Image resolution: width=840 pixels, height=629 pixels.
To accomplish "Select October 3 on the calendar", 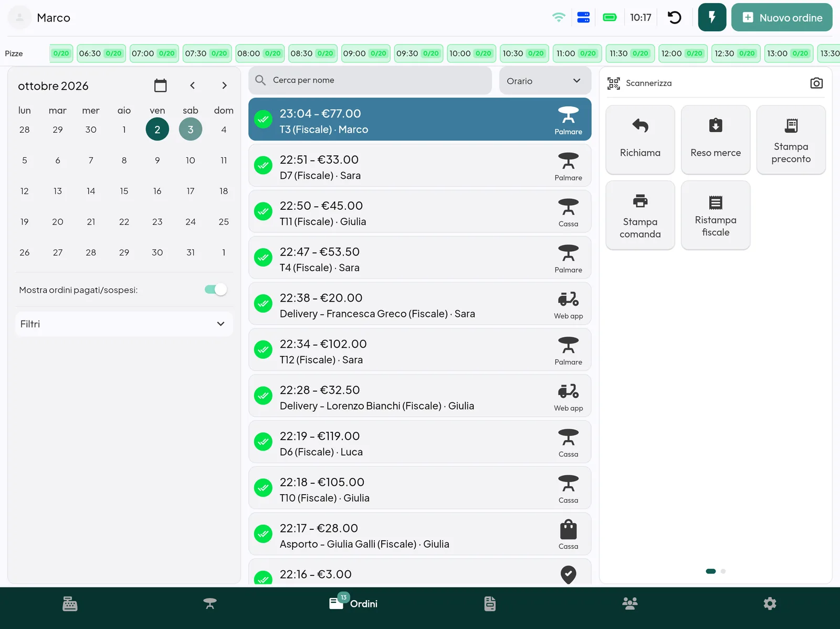I will [x=191, y=130].
